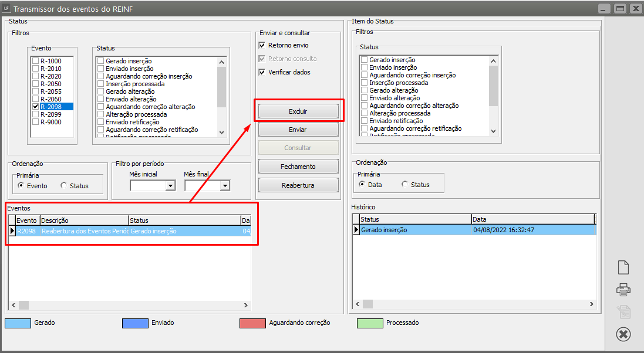Click the app icon in the title bar

6,9
